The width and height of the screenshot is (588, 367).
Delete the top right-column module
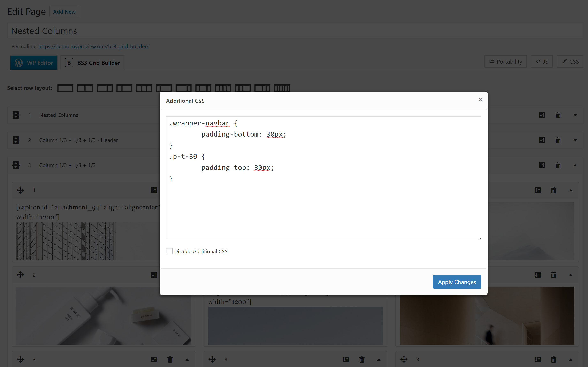click(x=553, y=190)
